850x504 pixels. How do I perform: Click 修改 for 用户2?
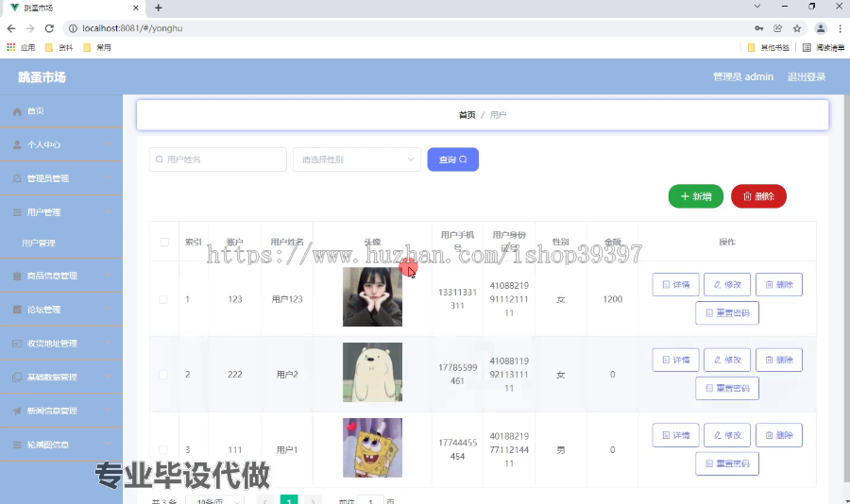click(727, 360)
